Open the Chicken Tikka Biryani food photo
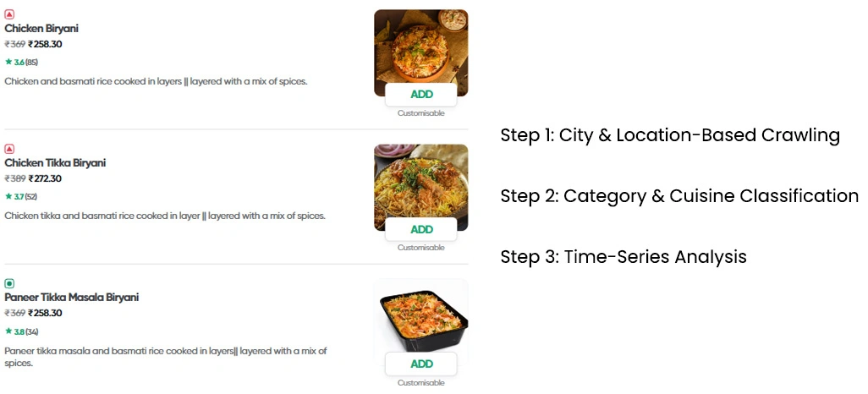868x394 pixels. tap(420, 180)
